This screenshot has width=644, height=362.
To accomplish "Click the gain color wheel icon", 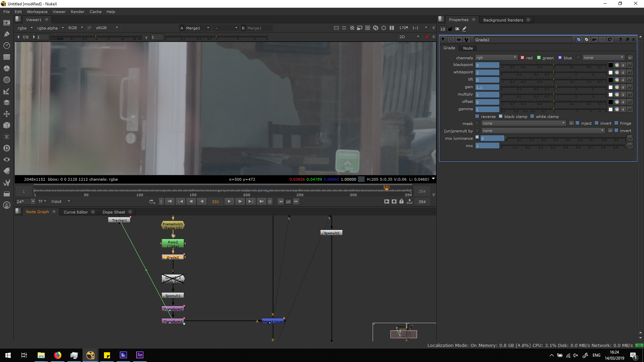I will pos(617,87).
